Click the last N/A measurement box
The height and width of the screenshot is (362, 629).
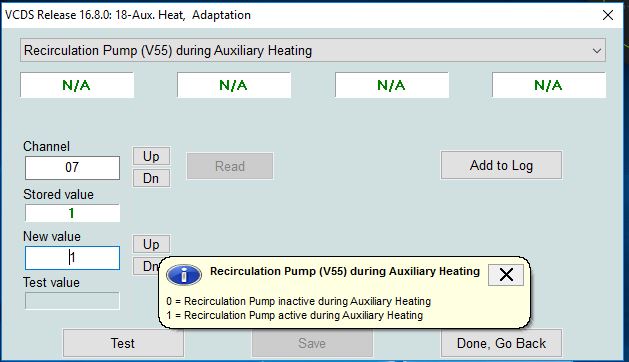549,85
